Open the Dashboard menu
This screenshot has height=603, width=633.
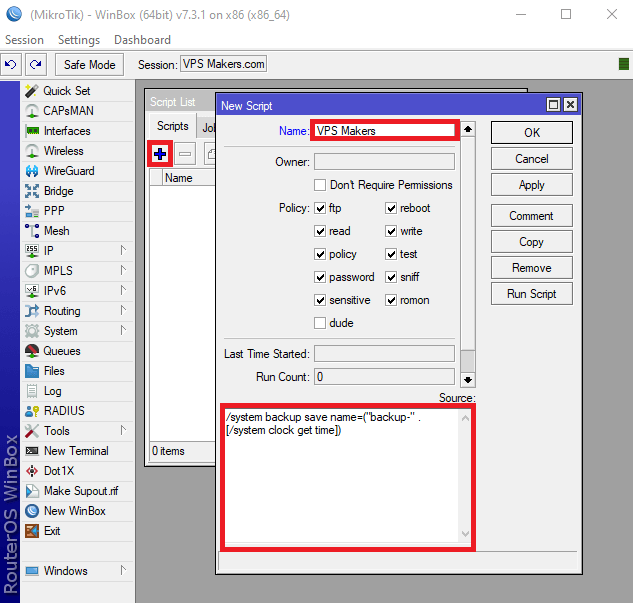click(142, 40)
